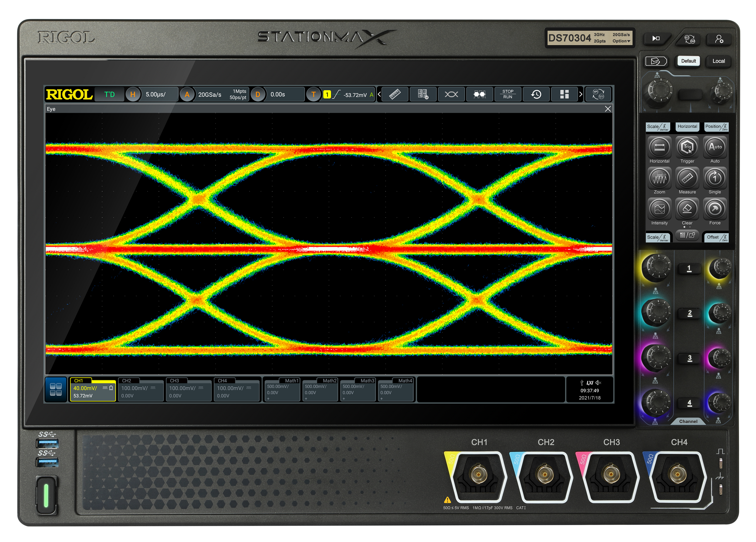Enable the CH2 channel label

pos(141,389)
